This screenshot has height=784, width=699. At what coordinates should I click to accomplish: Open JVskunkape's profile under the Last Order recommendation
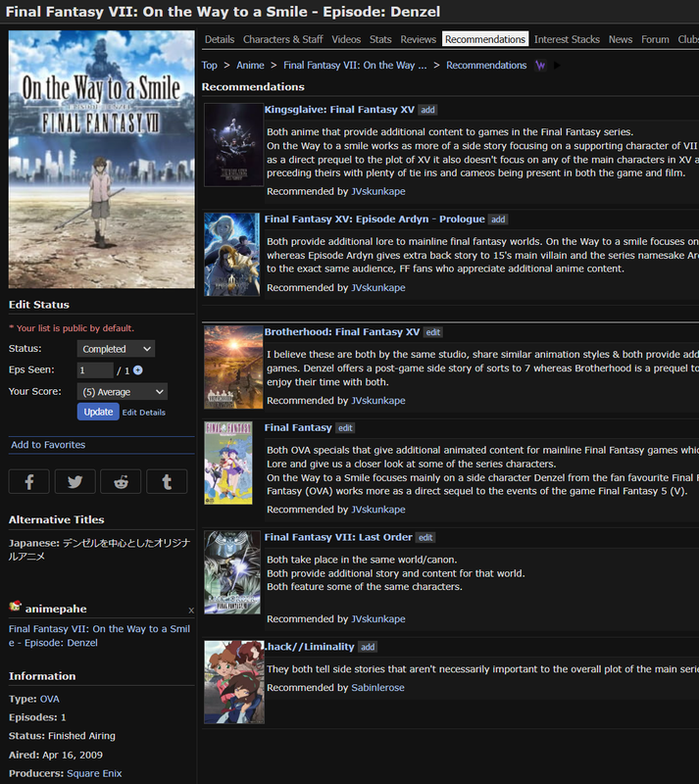(378, 619)
